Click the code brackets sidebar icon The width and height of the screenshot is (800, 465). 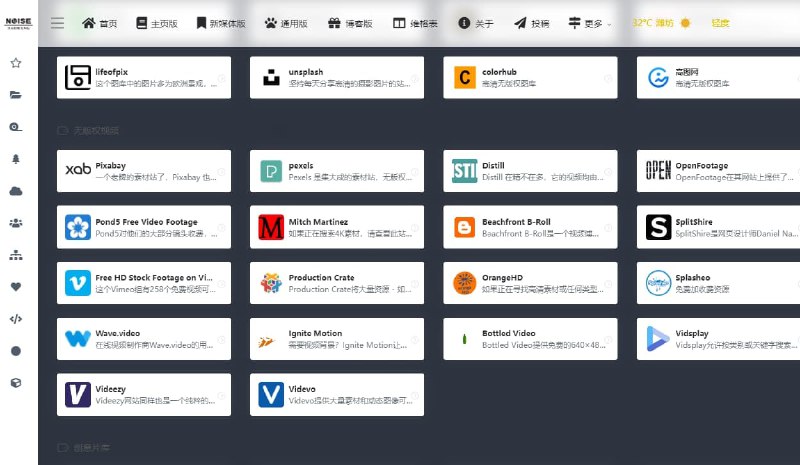(16, 319)
